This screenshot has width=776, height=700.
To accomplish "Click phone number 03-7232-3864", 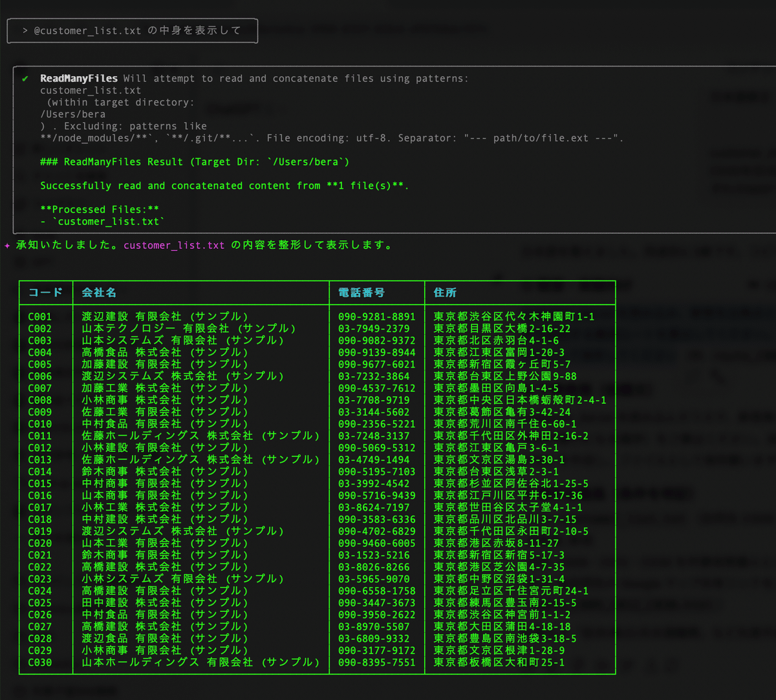I will pyautogui.click(x=373, y=376).
